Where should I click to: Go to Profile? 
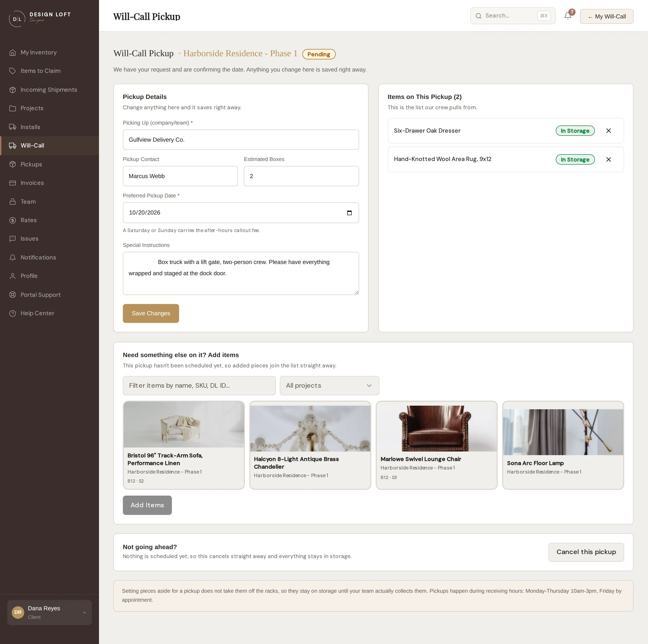[x=50, y=276]
